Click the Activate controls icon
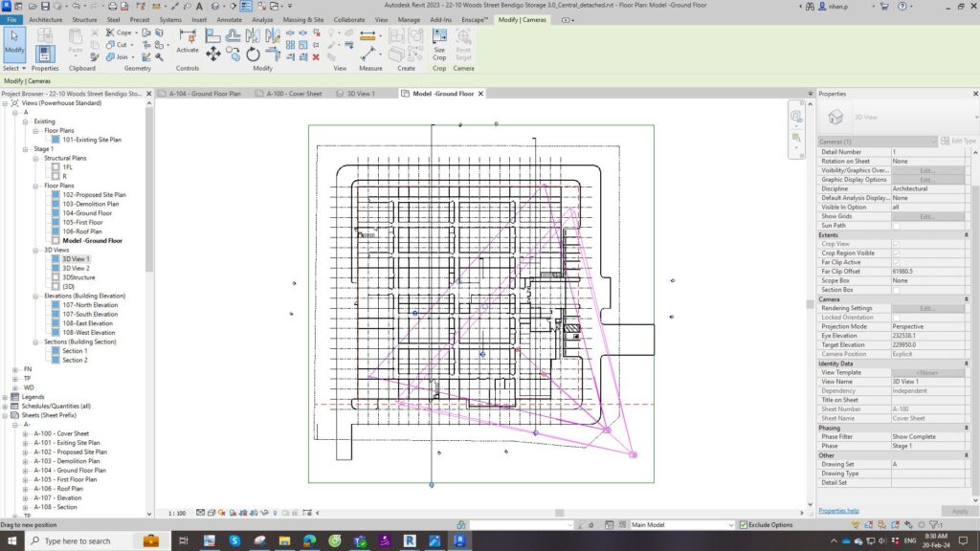 point(188,38)
